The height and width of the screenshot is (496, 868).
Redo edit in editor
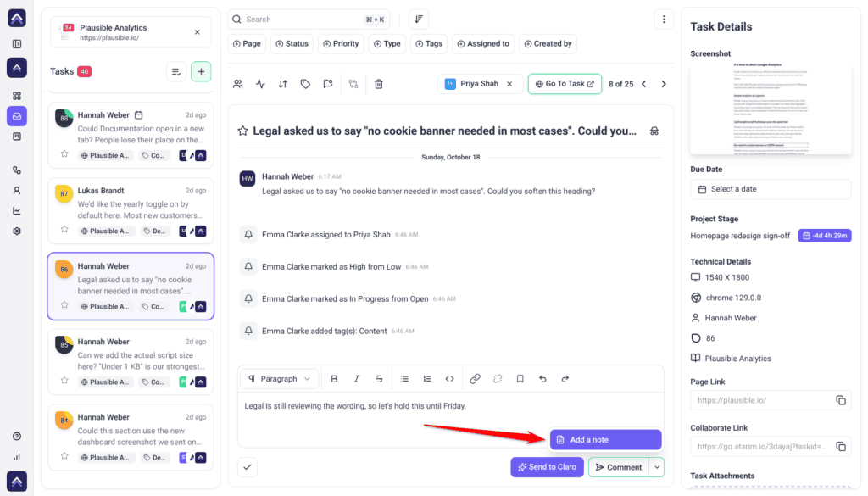tap(565, 379)
